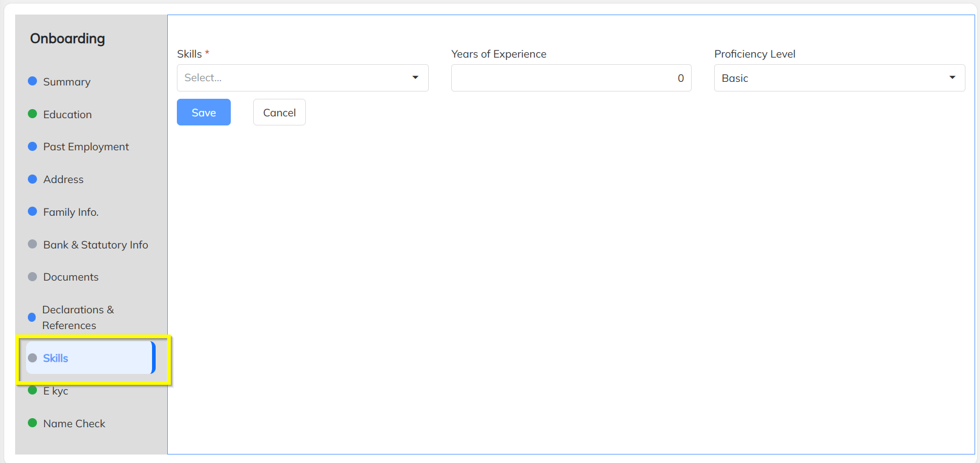
Task: Click the blue dot next to Past Employment
Action: [x=33, y=147]
